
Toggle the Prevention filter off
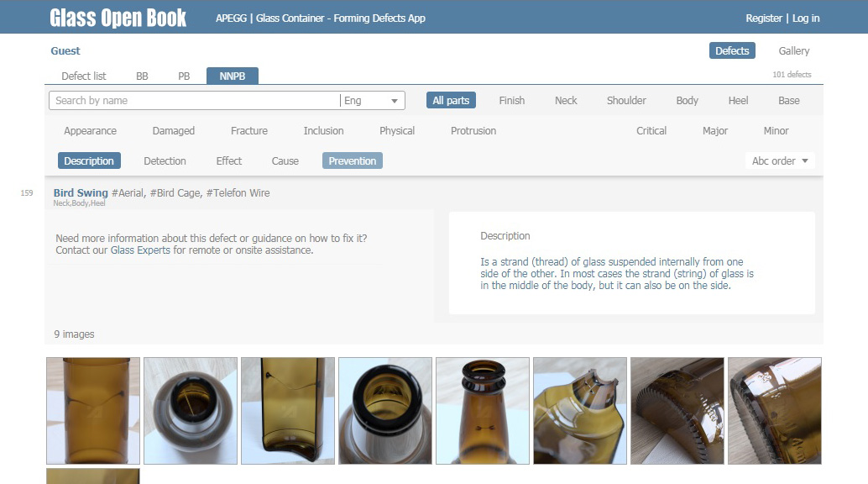pos(352,160)
